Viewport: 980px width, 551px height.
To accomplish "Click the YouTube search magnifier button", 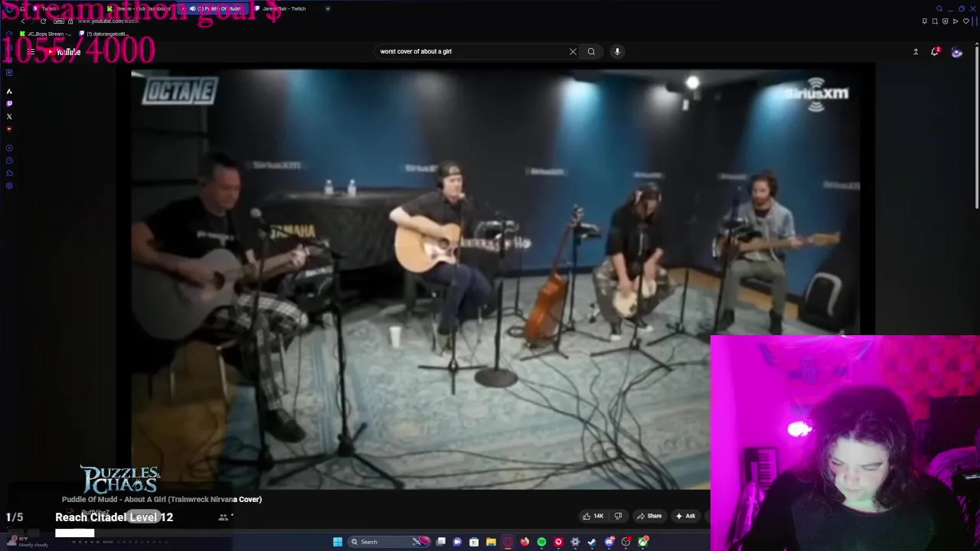I will tap(591, 51).
